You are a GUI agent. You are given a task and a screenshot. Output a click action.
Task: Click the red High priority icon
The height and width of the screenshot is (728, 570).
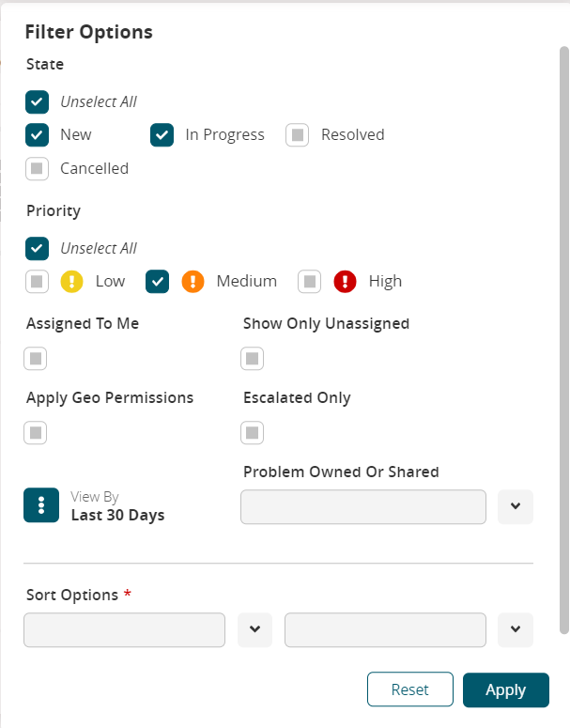[x=346, y=281]
